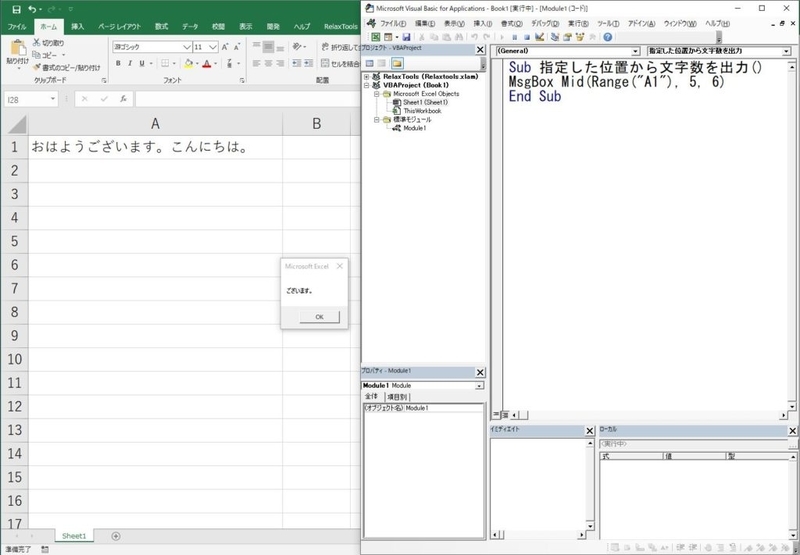The height and width of the screenshot is (555, 800).
Task: Close the Microsoft Excel message box with X
Action: click(339, 266)
